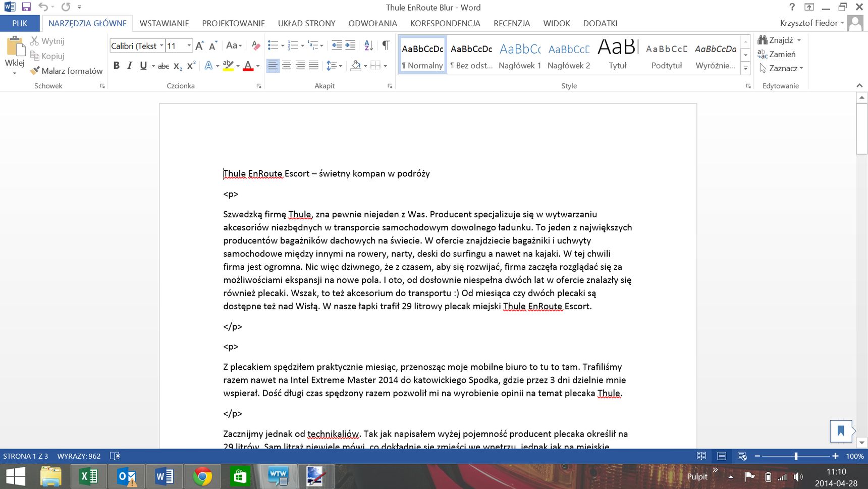This screenshot has width=868, height=489.
Task: Open Excel from the taskbar
Action: point(89,476)
